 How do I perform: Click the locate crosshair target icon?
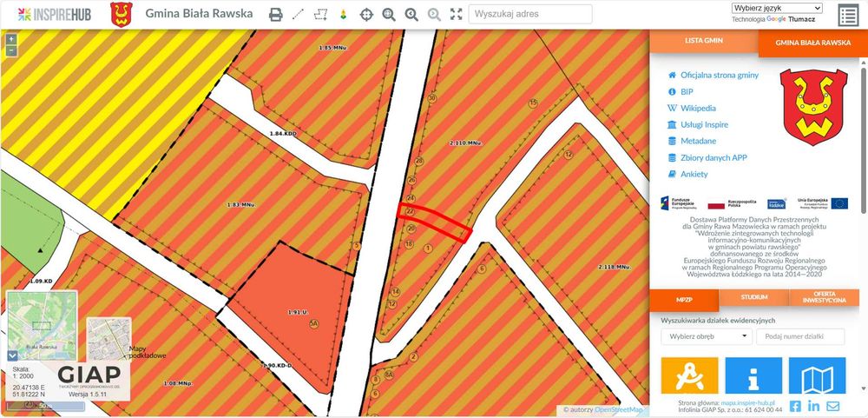point(366,15)
